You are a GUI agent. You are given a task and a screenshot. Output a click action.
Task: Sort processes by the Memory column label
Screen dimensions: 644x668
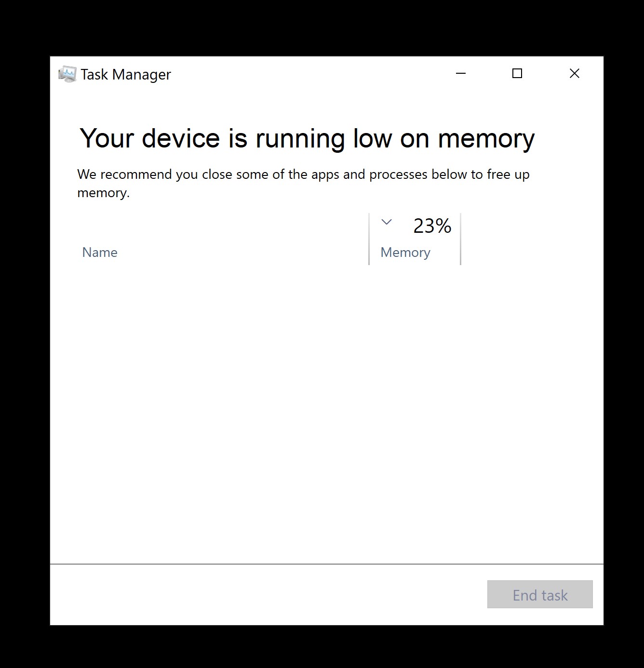tap(405, 252)
